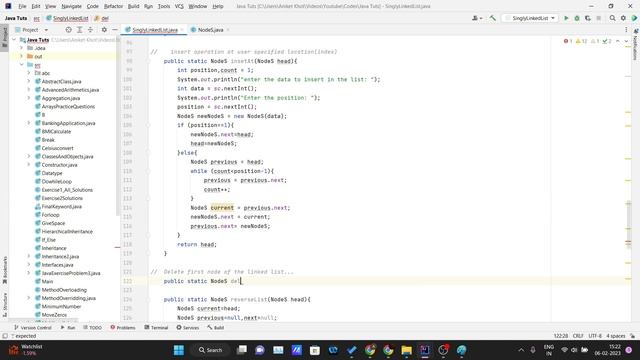640x360 pixels.
Task: Expand AbstractClass.java node
Action: 29,81
